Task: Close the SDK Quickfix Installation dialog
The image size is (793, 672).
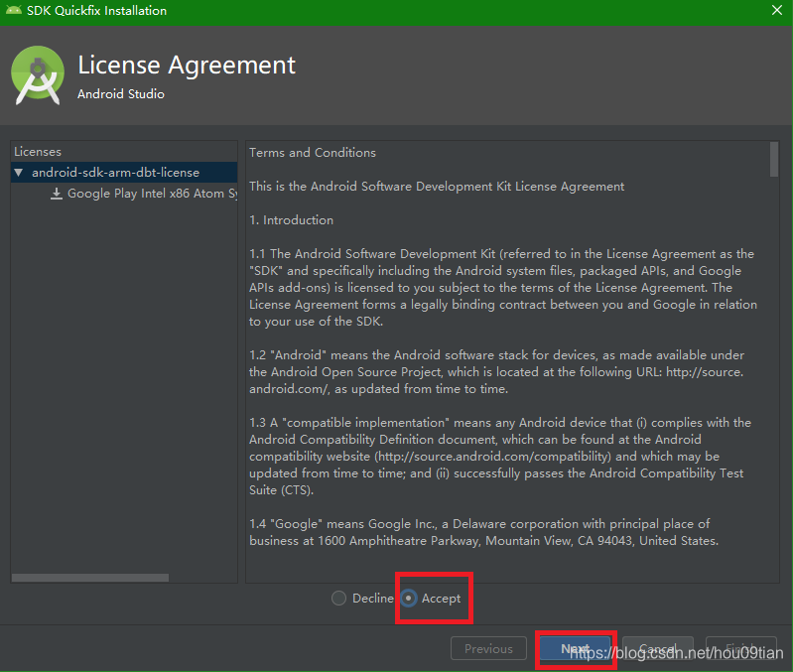Action: pos(777,10)
